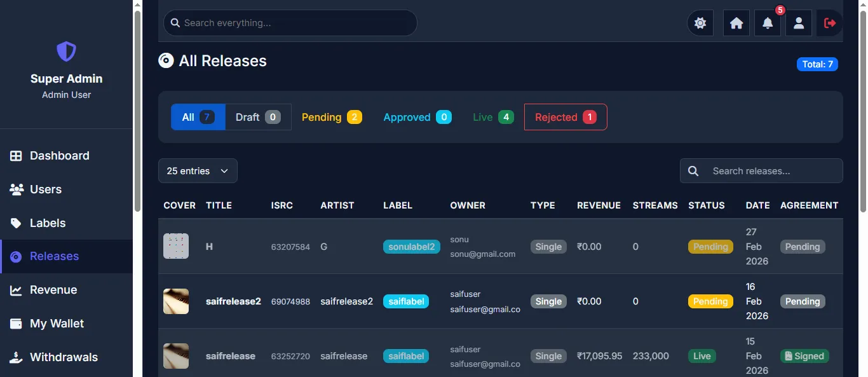Click sonu@gmail.com owner email

[483, 254]
